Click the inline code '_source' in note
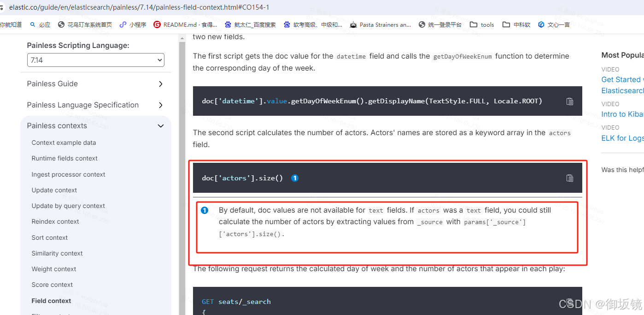644x315 pixels. coord(430,222)
